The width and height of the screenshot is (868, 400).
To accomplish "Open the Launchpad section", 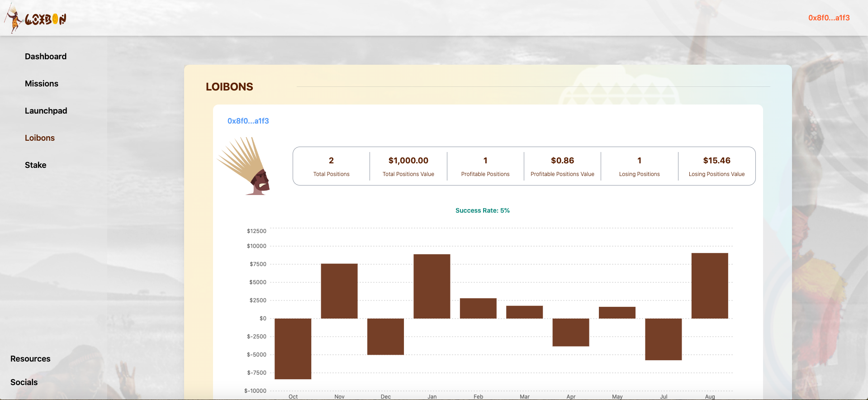I will click(x=46, y=111).
